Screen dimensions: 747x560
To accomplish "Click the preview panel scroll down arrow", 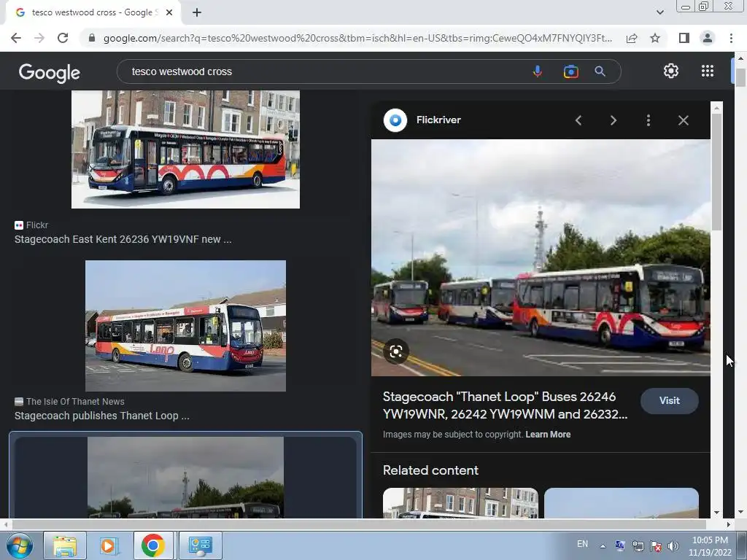I will point(716,513).
